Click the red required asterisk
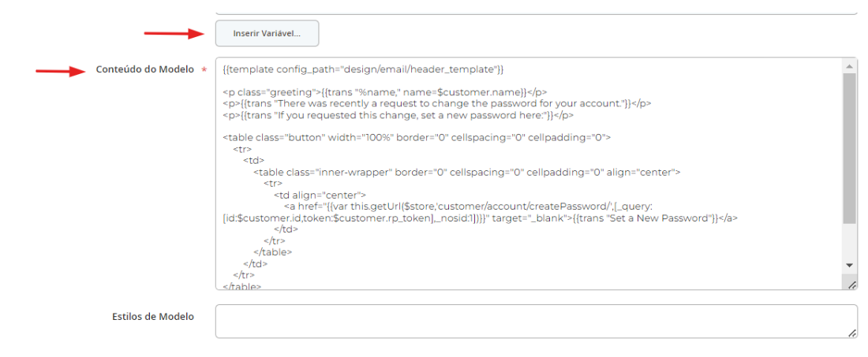 click(x=204, y=70)
